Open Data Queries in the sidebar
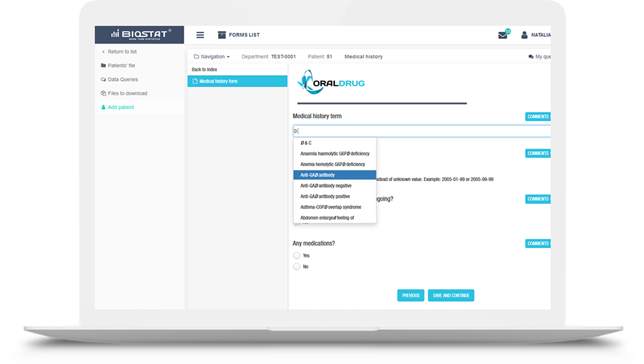 (123, 79)
